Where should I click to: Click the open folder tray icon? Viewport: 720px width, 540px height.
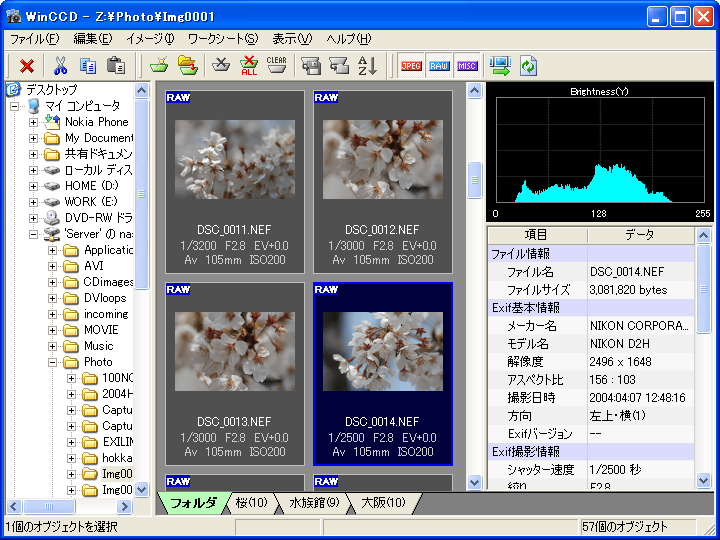tap(187, 66)
